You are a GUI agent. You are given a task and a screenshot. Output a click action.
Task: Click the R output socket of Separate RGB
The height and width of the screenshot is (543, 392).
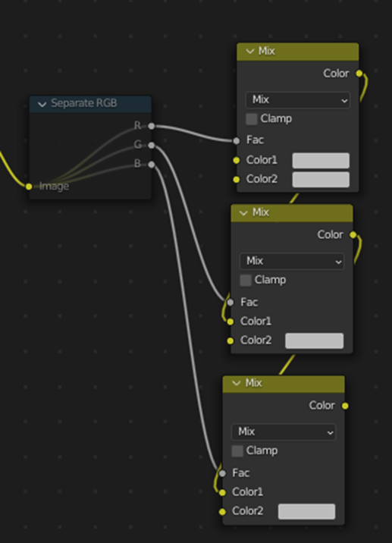point(152,126)
